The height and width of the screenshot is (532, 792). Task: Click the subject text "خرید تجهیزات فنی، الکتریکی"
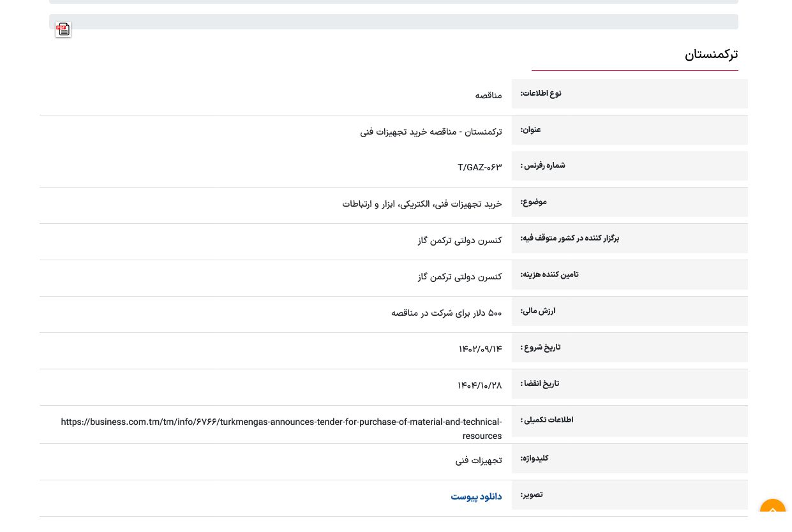point(422,204)
